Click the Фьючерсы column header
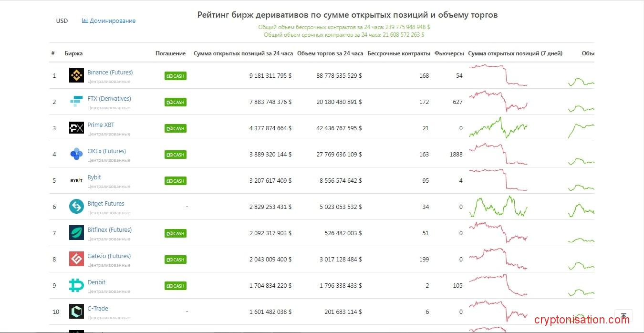This screenshot has height=333, width=644. (x=449, y=53)
